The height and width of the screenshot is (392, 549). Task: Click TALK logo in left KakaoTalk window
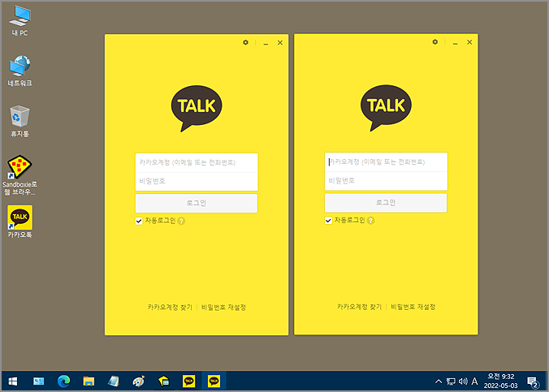[197, 108]
